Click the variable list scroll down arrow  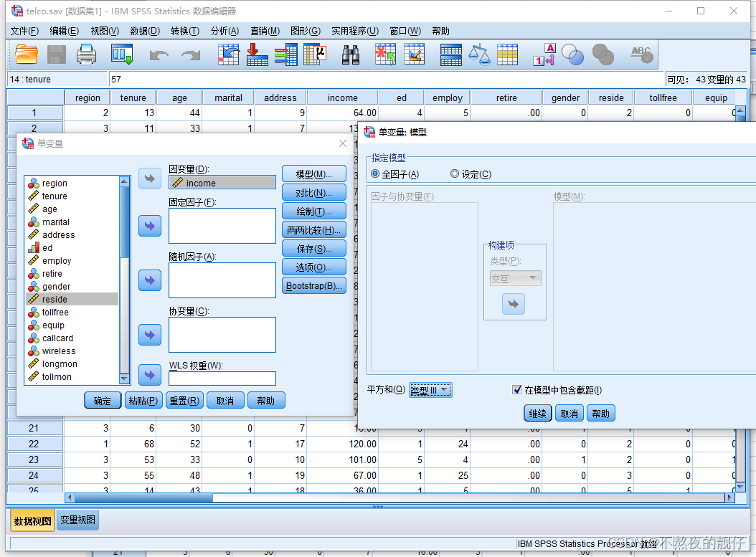click(124, 379)
